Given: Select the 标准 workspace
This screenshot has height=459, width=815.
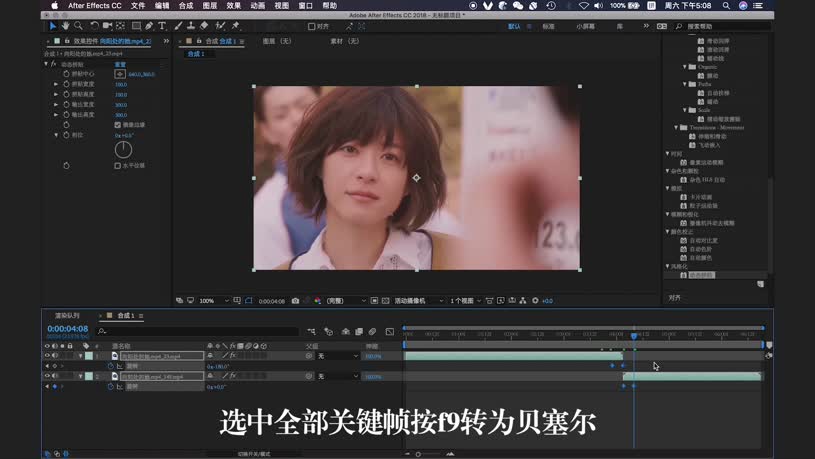Looking at the screenshot, I should tap(548, 27).
